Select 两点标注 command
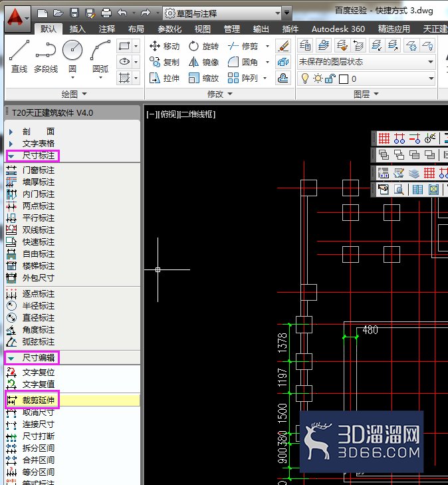The height and width of the screenshot is (485, 448). (x=39, y=206)
